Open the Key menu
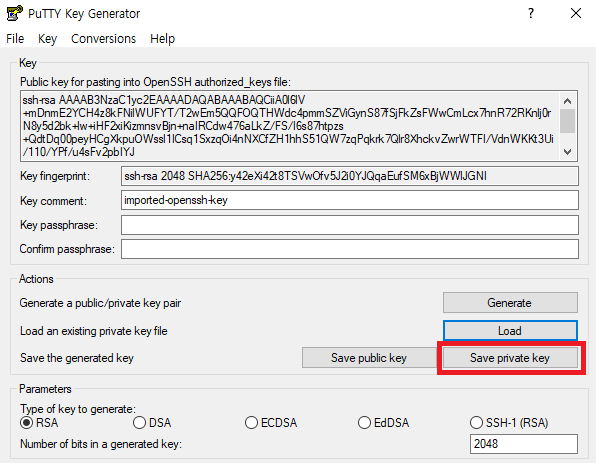596x463 pixels. 48,38
